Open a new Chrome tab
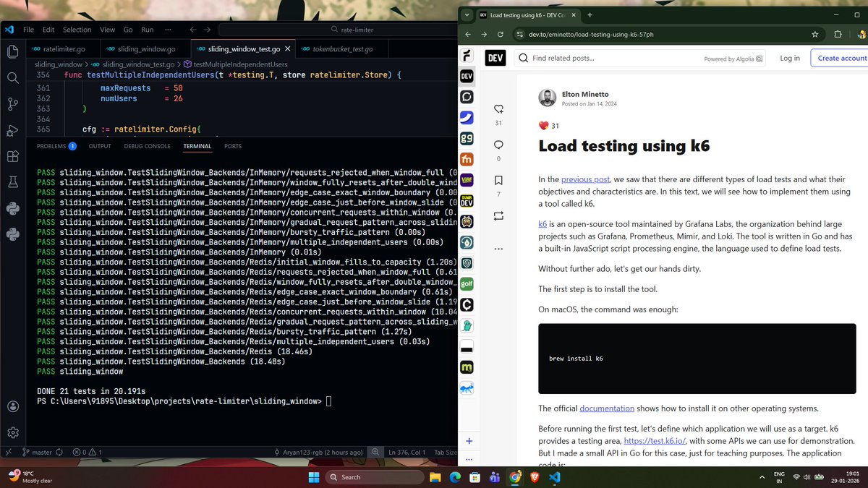868x488 pixels. (x=590, y=14)
